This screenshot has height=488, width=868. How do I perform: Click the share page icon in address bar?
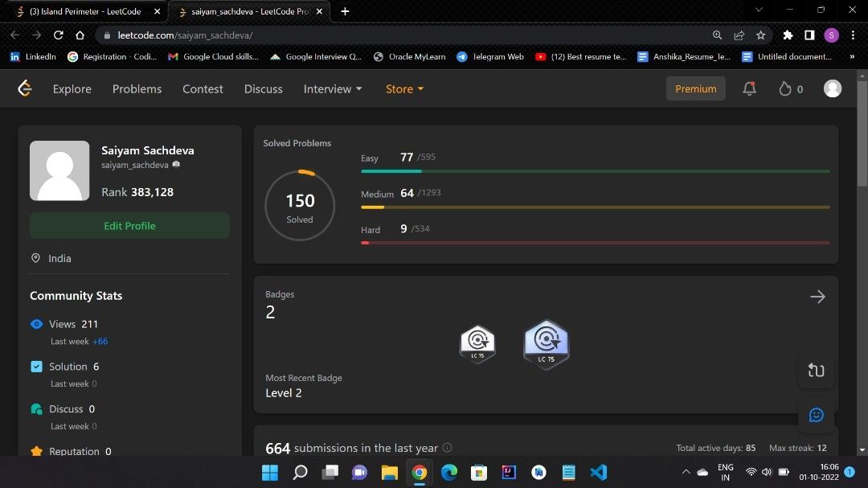[x=739, y=35]
